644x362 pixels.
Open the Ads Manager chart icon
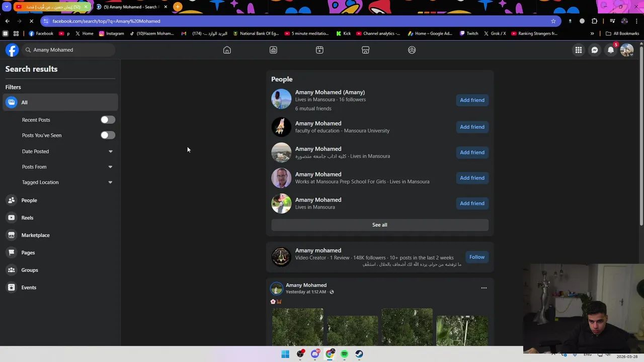click(273, 50)
